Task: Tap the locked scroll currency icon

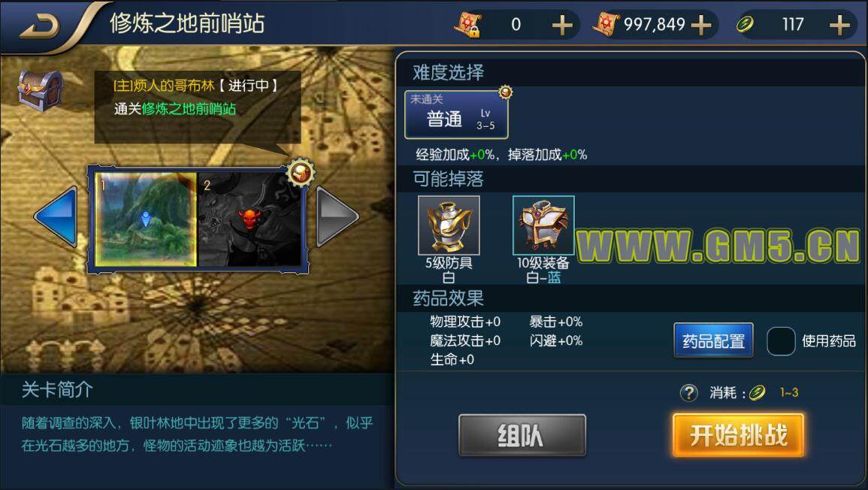Action: 467,24
